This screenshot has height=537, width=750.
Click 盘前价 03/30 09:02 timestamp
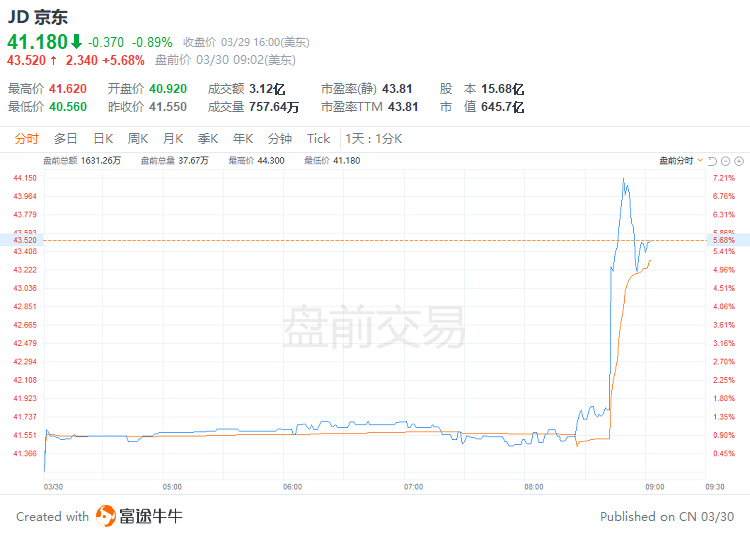[x=225, y=60]
